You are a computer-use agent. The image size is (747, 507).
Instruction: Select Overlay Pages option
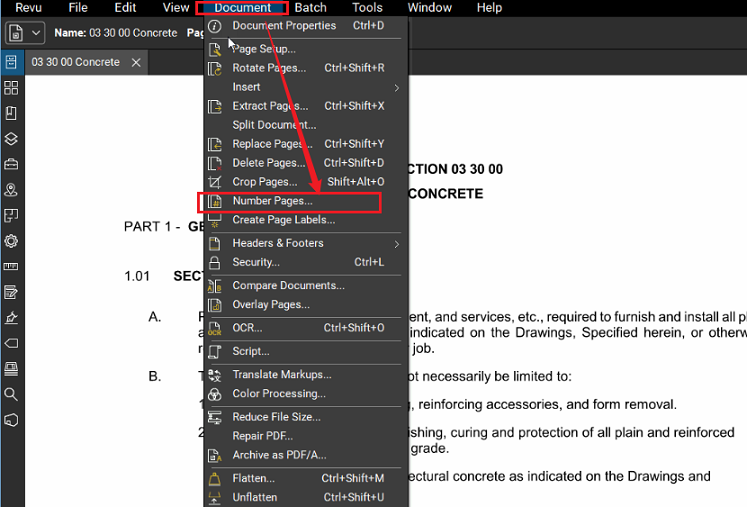tap(305, 305)
